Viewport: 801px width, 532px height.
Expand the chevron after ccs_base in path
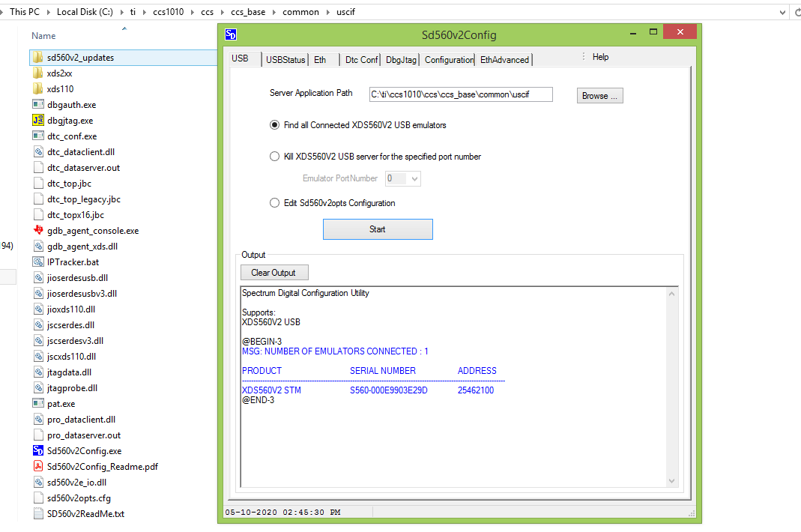[273, 12]
